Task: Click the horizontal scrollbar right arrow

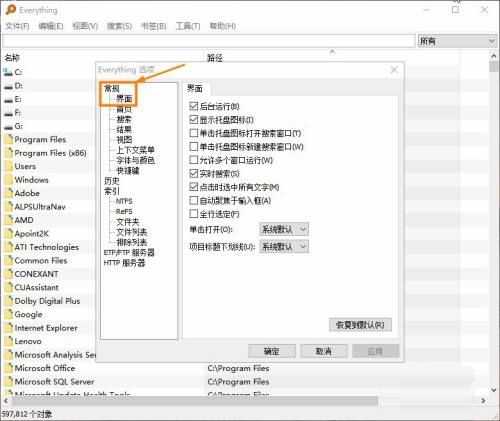Action: point(483,401)
